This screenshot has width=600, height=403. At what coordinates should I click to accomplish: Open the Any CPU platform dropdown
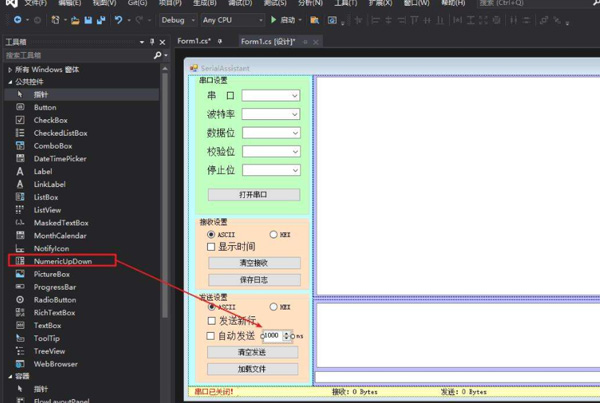click(x=233, y=20)
